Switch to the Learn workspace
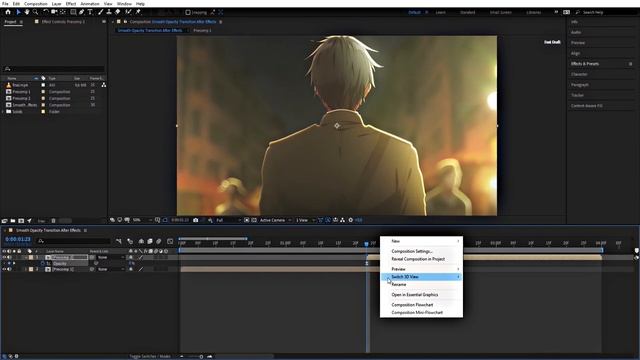This screenshot has height=360, width=640. [x=440, y=12]
